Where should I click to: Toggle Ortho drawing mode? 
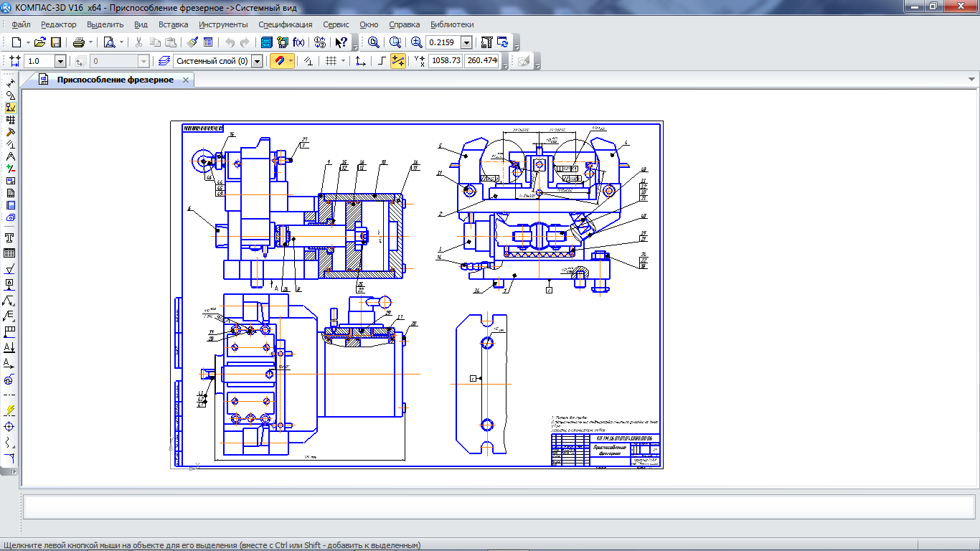382,61
